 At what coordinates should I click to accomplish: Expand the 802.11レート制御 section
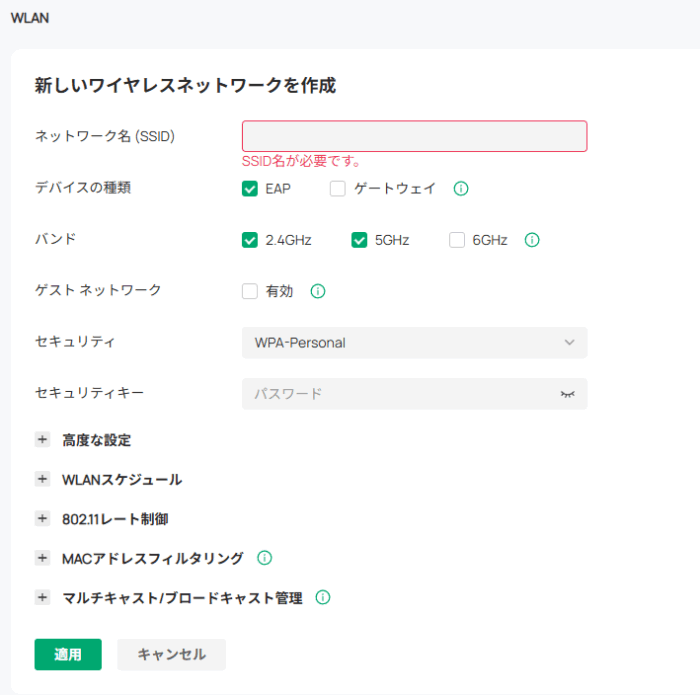click(x=42, y=518)
